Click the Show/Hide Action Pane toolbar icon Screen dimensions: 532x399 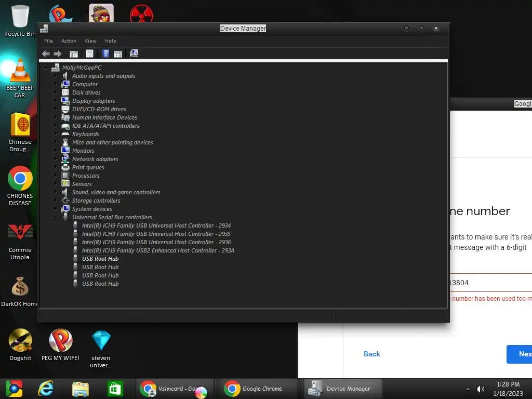(x=118, y=54)
